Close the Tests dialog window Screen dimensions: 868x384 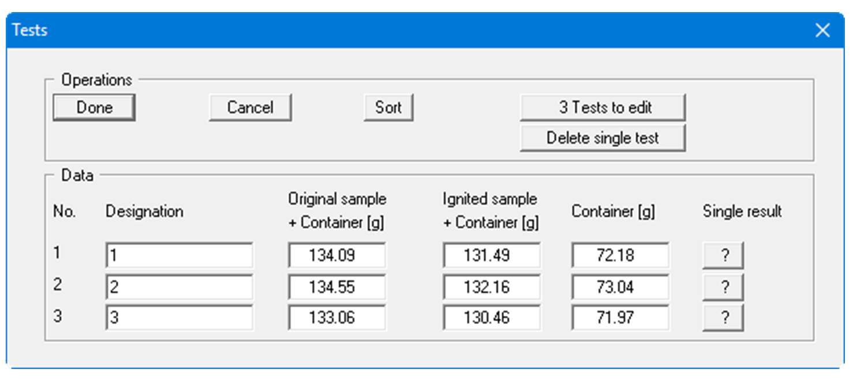pyautogui.click(x=822, y=31)
